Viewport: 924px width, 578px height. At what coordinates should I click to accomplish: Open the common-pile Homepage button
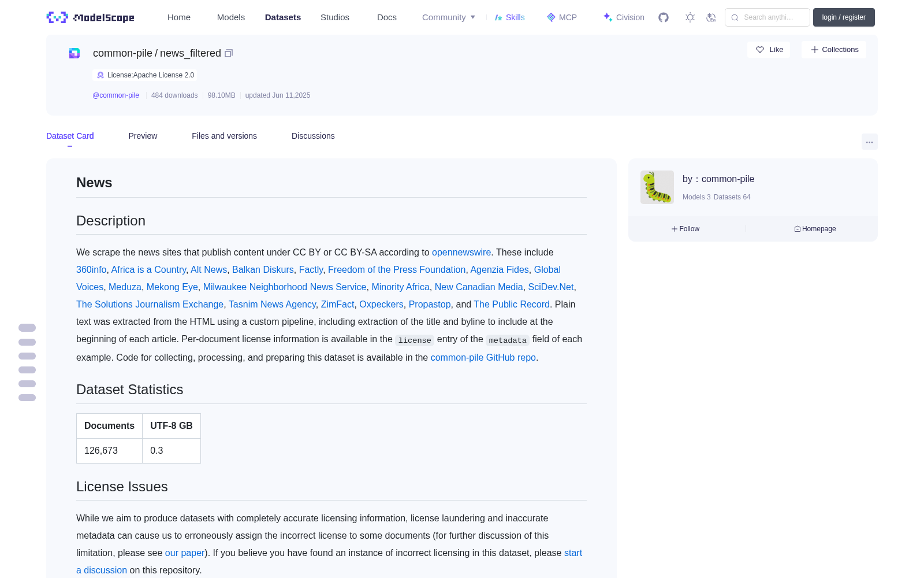[x=815, y=229]
